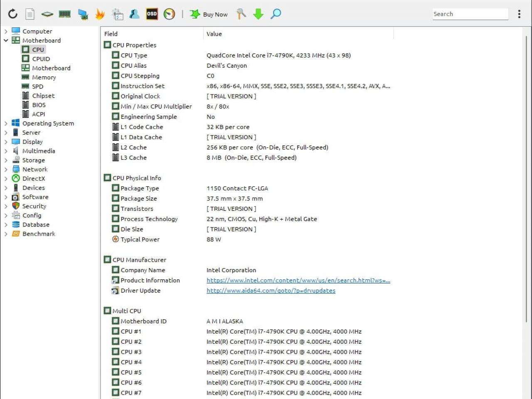Click into the Search input field
This screenshot has height=399, width=532.
point(470,14)
